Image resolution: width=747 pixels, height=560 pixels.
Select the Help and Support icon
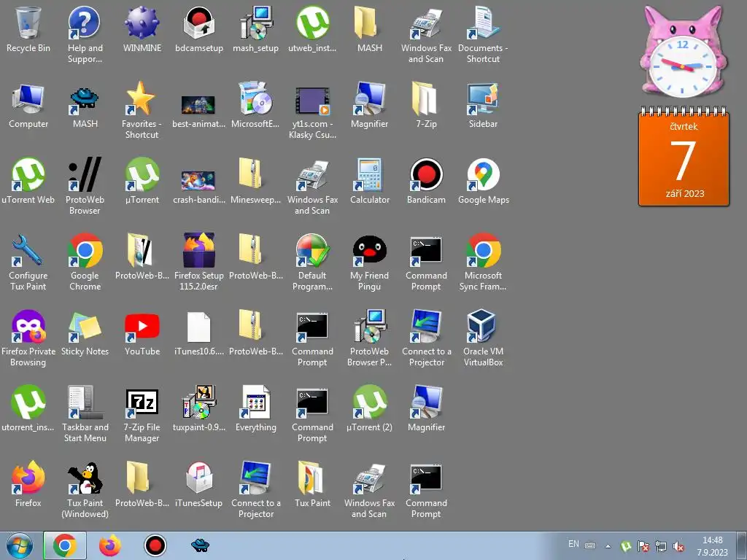point(85,23)
